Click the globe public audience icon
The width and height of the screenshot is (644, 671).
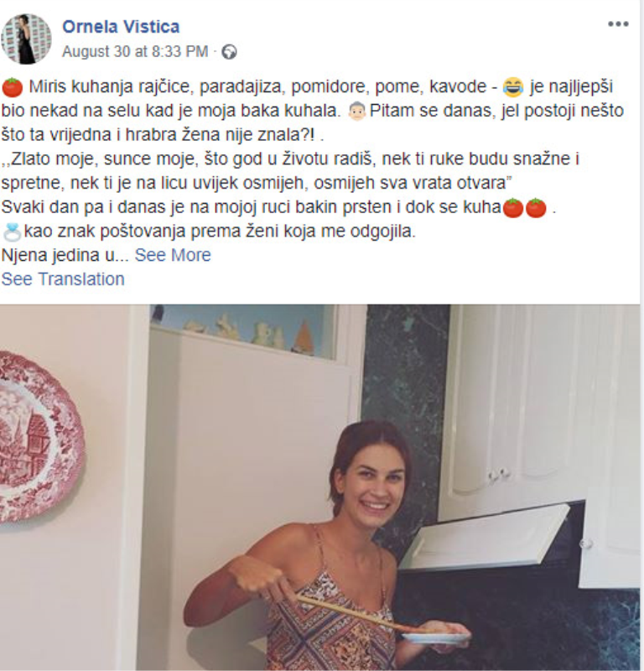[x=230, y=52]
